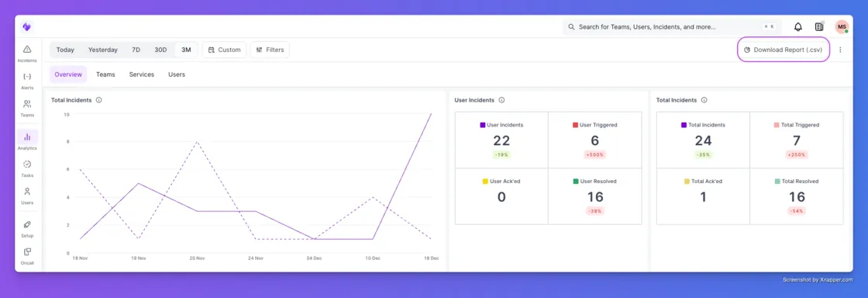Select the Yesterday time range

(x=103, y=50)
